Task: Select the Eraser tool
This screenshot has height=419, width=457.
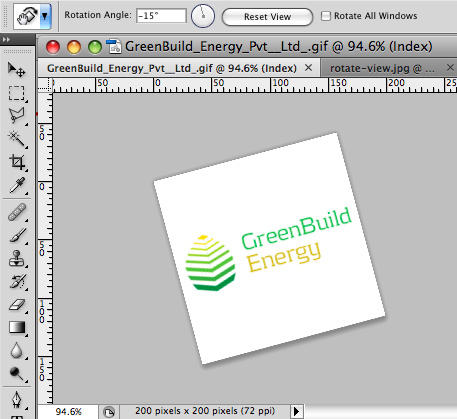Action: [17, 305]
